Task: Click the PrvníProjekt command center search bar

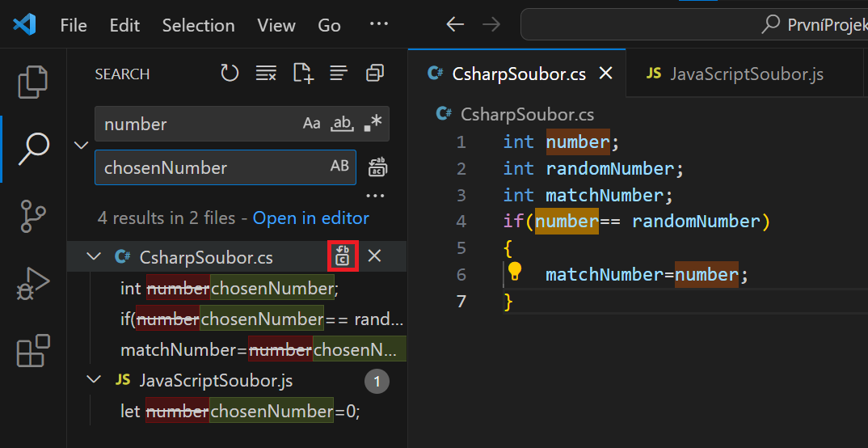Action: [x=694, y=24]
